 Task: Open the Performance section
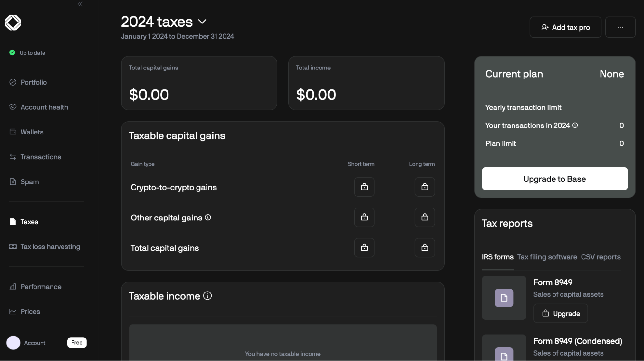click(41, 287)
